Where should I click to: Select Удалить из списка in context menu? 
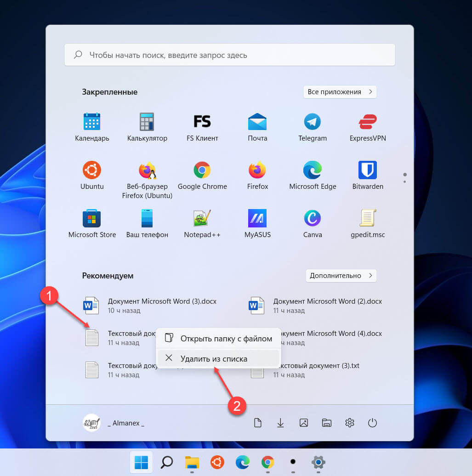pyautogui.click(x=218, y=359)
